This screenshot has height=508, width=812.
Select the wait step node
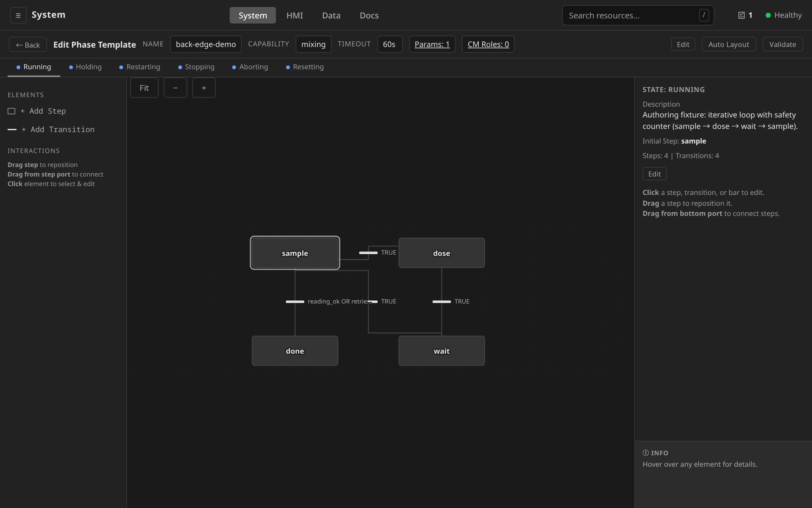pyautogui.click(x=442, y=351)
